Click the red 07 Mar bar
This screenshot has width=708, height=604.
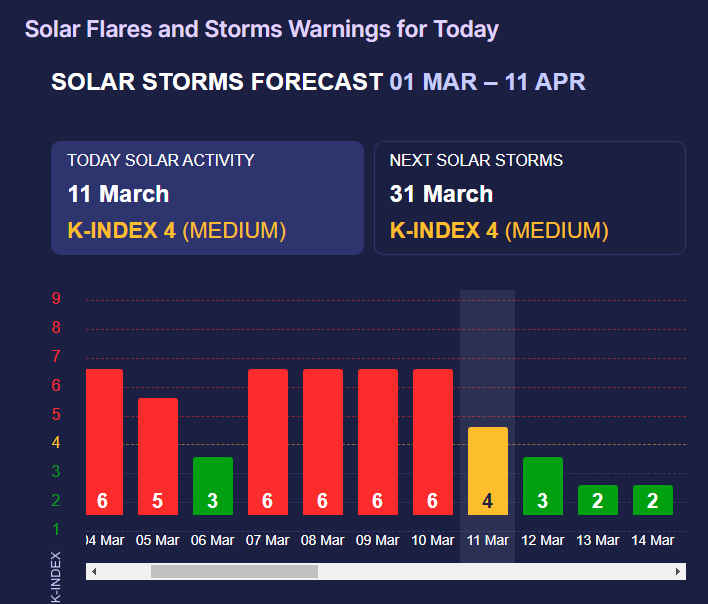[x=268, y=442]
